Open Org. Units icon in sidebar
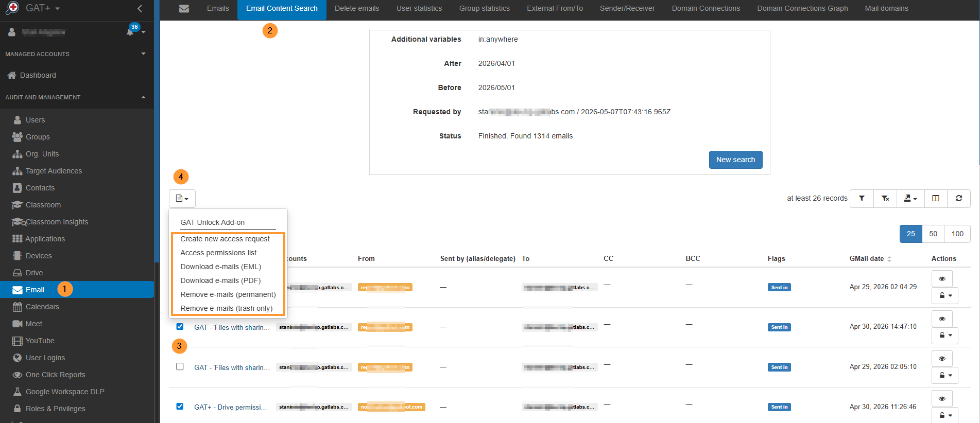 click(x=18, y=154)
